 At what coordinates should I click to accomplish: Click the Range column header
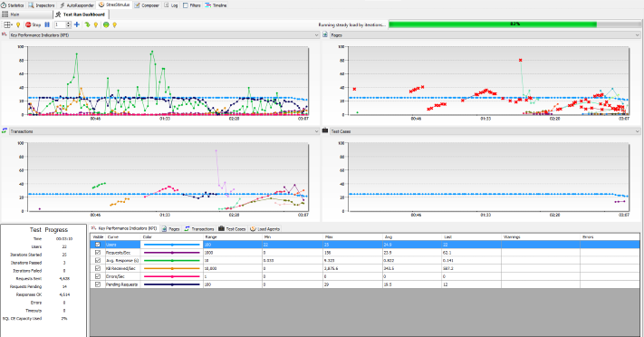tap(233, 237)
